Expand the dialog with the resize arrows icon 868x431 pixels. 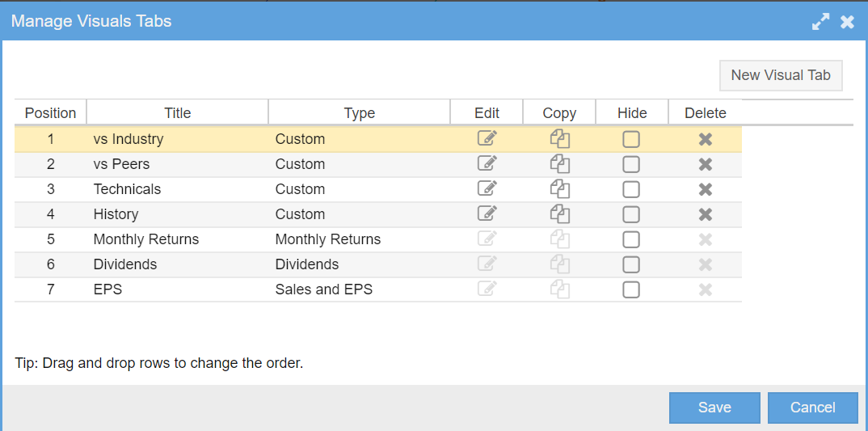(x=821, y=22)
